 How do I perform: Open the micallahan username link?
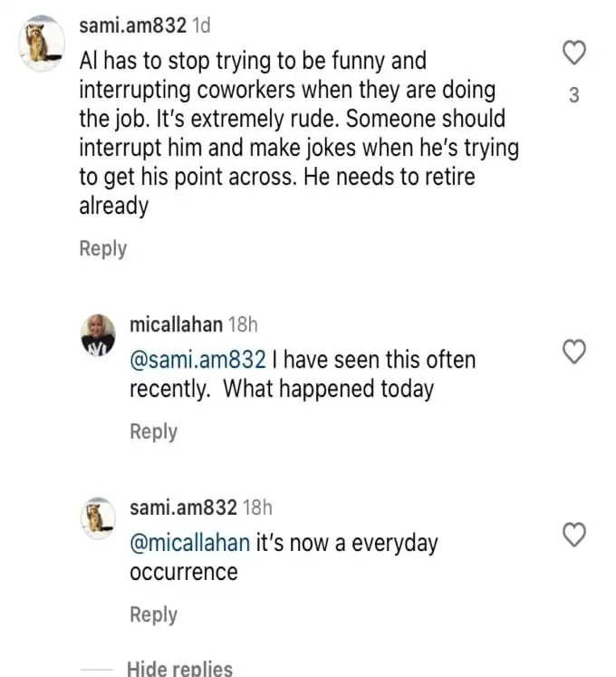point(176,324)
